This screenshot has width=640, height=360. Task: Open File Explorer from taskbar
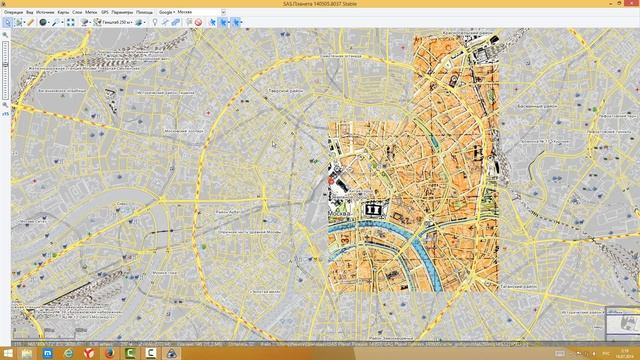click(x=27, y=353)
